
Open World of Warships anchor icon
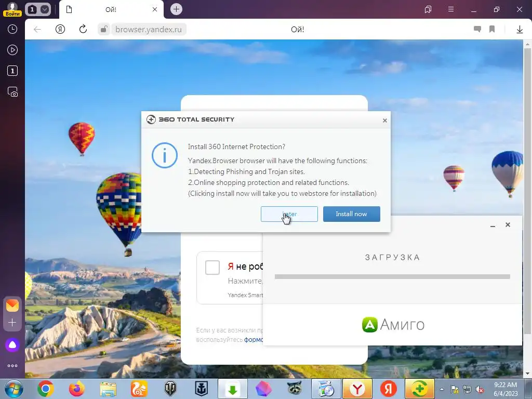tap(201, 389)
